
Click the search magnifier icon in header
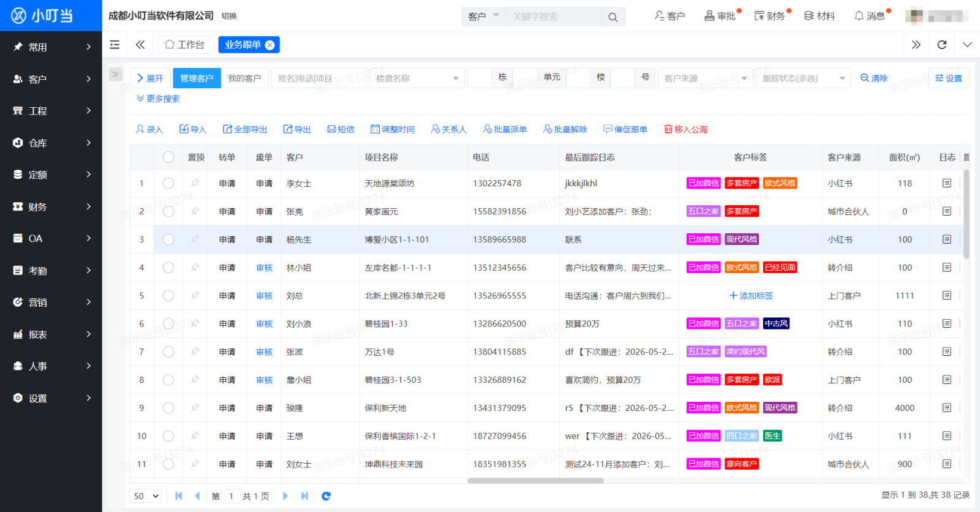click(x=612, y=17)
